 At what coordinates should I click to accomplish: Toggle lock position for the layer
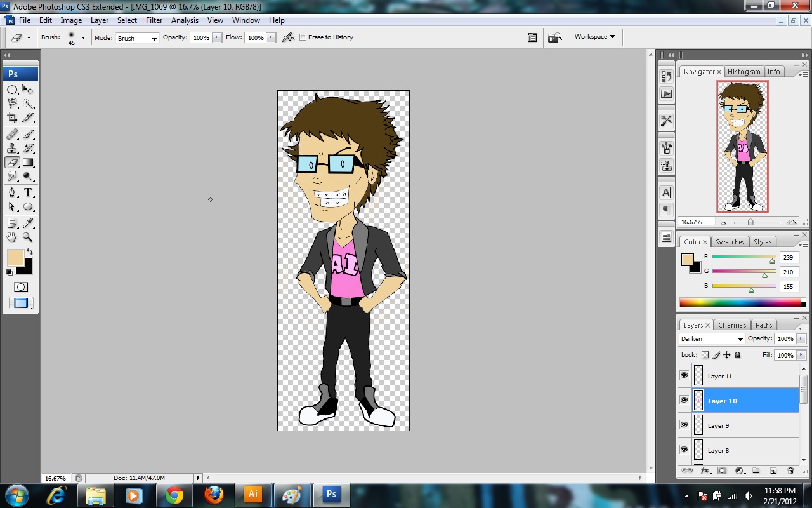click(727, 355)
